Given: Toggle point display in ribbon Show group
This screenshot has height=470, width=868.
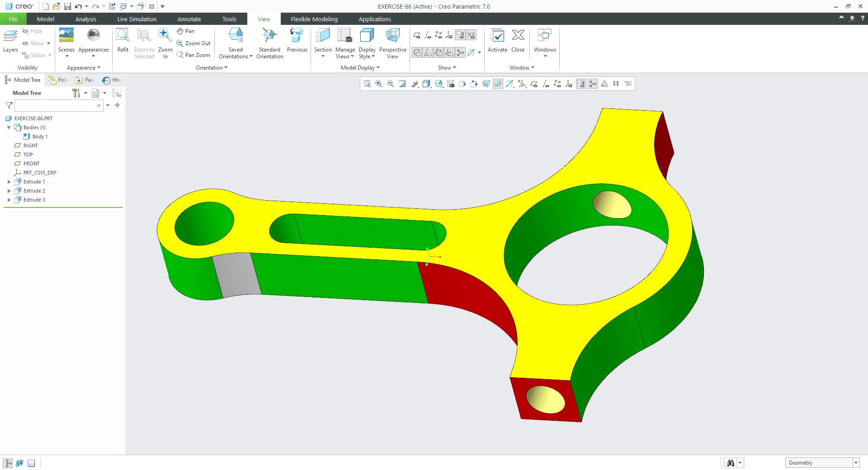Looking at the screenshot, I should 439,35.
